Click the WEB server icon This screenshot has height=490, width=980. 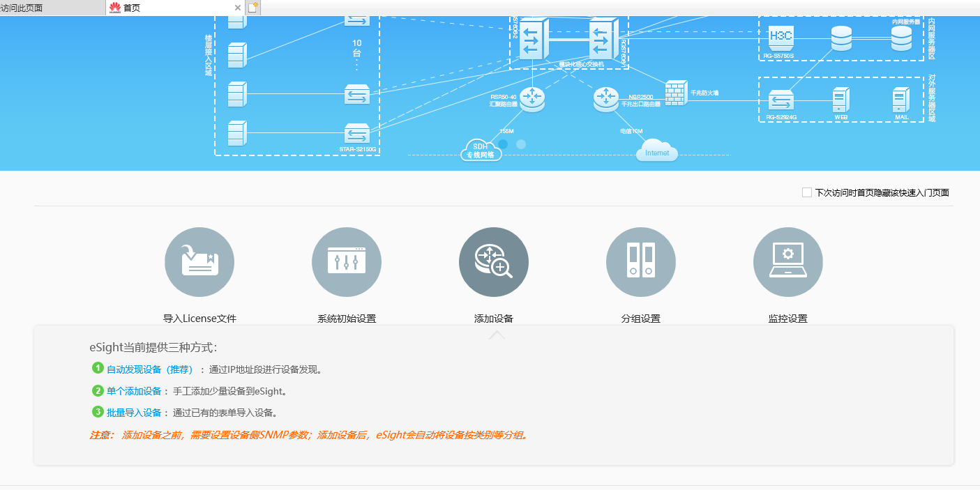840,100
